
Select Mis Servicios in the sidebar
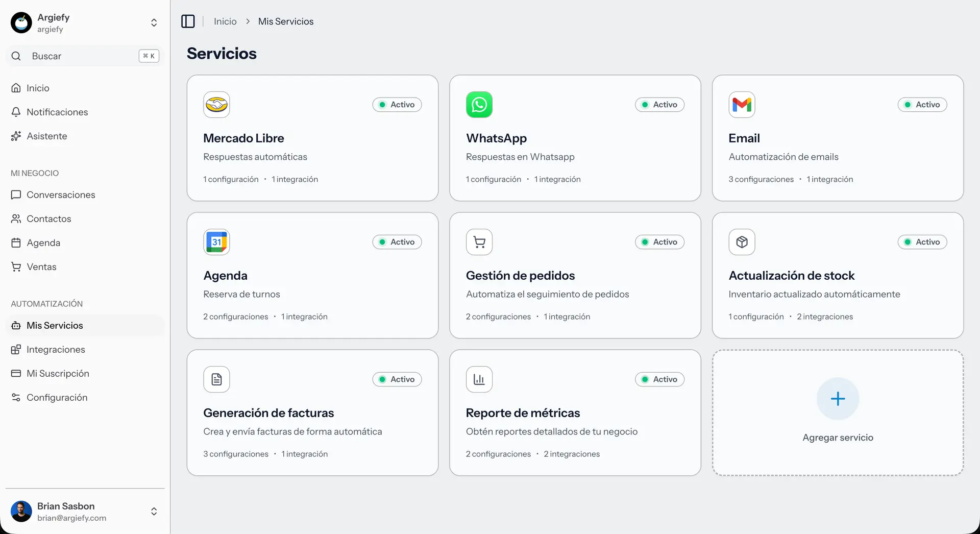(55, 325)
